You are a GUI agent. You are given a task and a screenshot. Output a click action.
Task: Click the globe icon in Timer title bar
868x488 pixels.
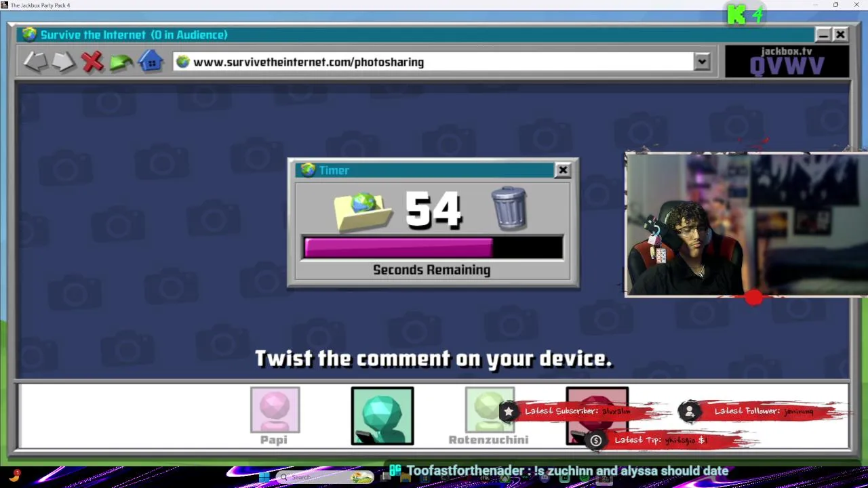pos(309,170)
